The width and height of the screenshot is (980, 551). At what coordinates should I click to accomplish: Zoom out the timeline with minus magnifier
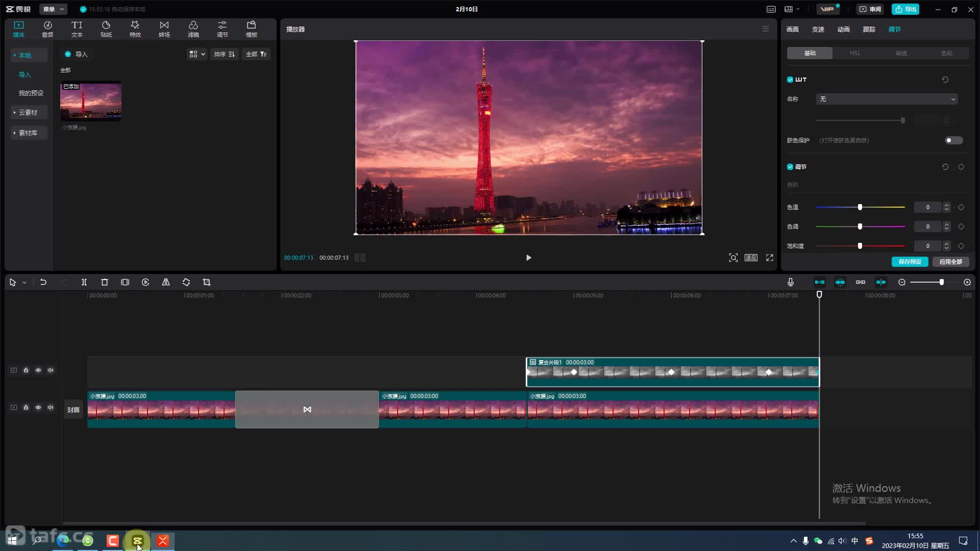[x=902, y=282]
